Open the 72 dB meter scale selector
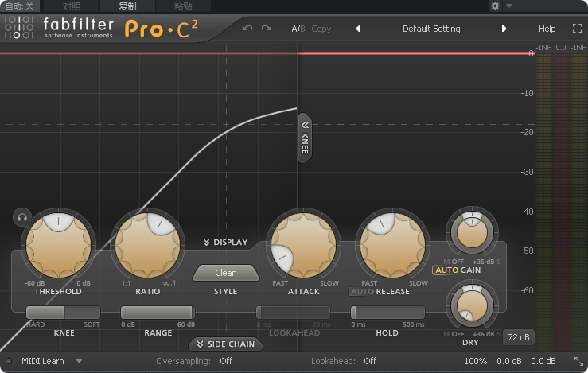Image resolution: width=588 pixels, height=373 pixels. click(x=519, y=337)
